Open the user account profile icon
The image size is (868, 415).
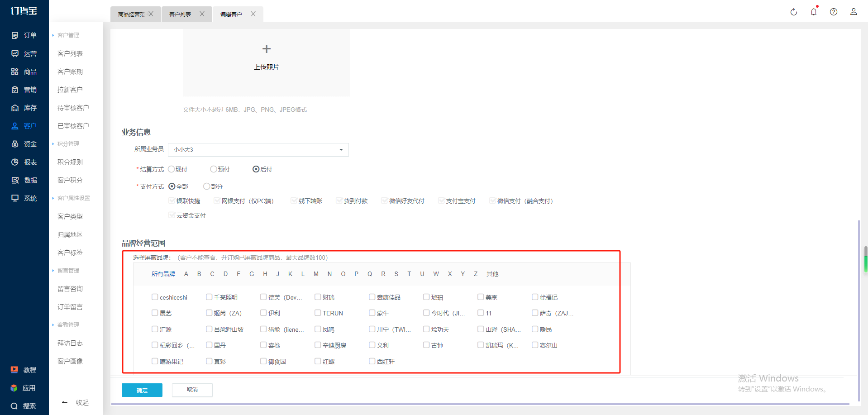click(x=853, y=12)
